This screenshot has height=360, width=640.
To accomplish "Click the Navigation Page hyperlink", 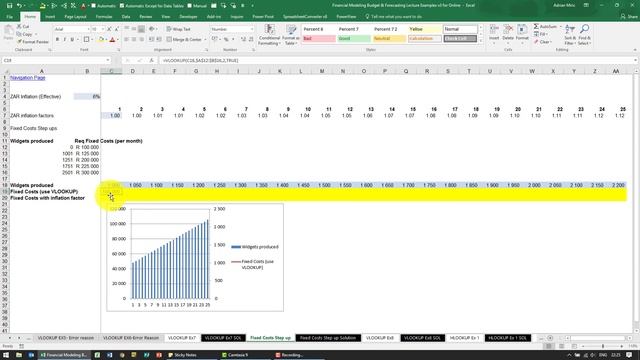I will pos(27,78).
